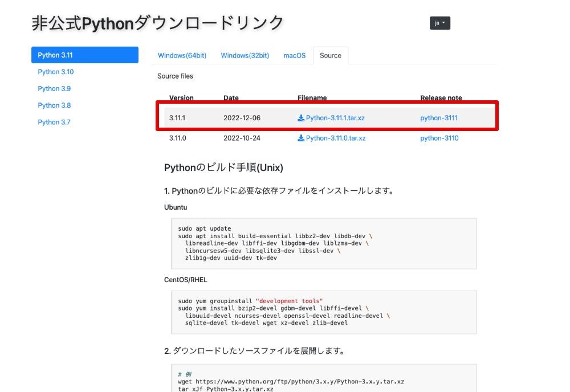This screenshot has height=392, width=570.
Task: Select Python 3.7 in the sidebar
Action: coord(54,122)
